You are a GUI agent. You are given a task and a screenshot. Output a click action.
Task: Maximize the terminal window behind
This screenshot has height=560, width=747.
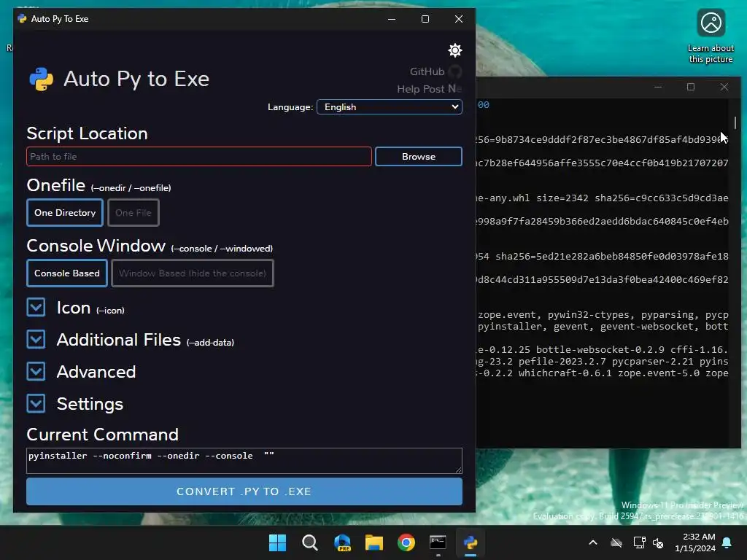tap(691, 87)
